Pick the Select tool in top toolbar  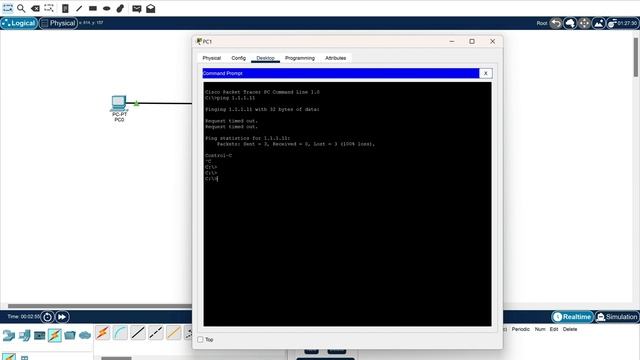tap(8, 8)
